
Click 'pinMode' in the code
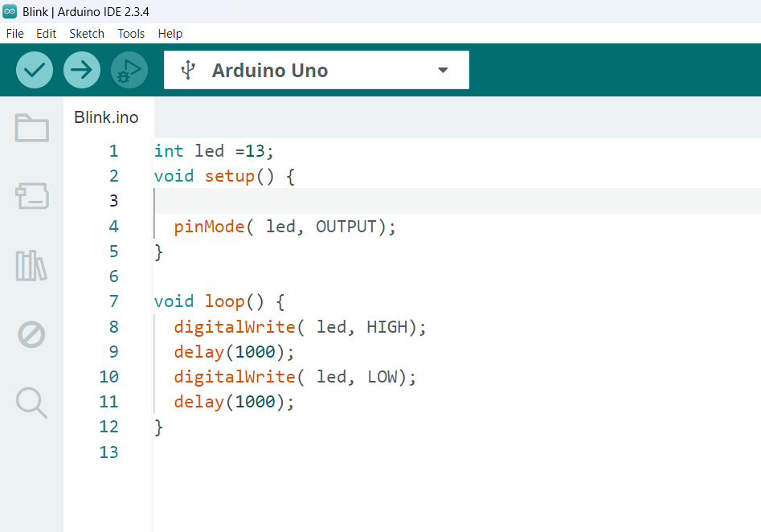click(209, 227)
